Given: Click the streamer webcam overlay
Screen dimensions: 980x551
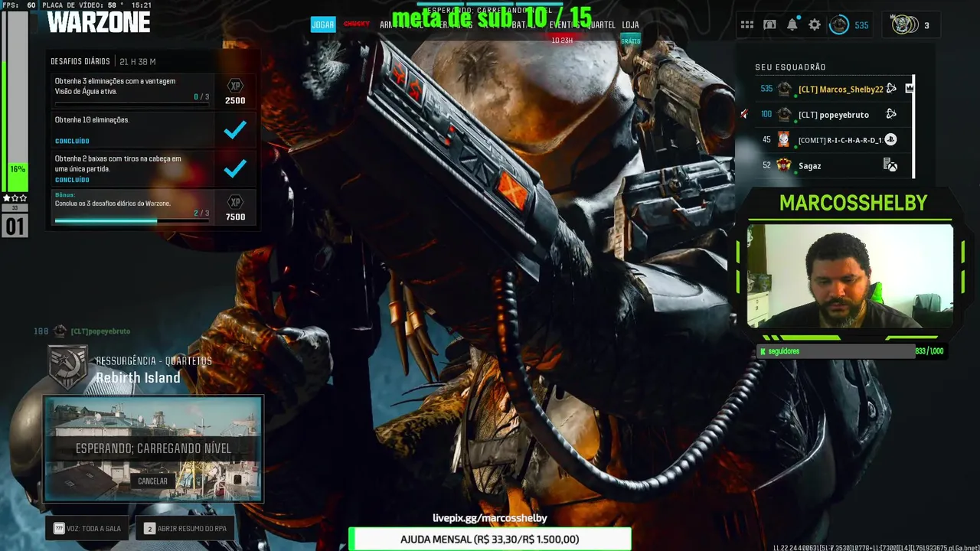Looking at the screenshot, I should coord(850,275).
